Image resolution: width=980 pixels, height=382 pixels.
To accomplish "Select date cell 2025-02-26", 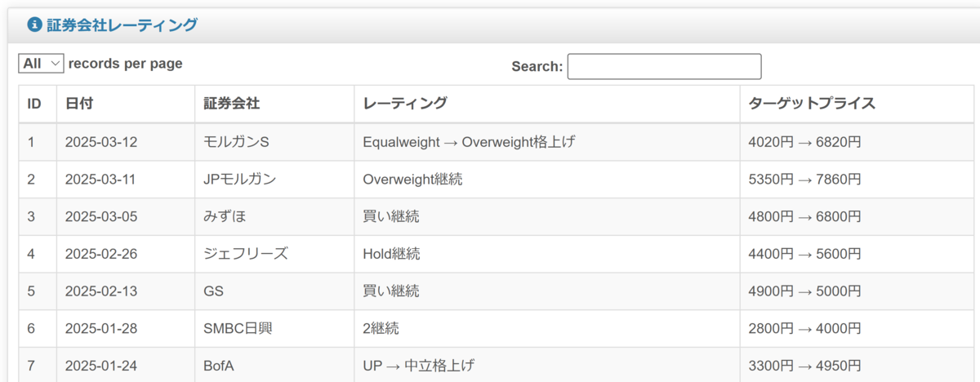I will [x=126, y=254].
